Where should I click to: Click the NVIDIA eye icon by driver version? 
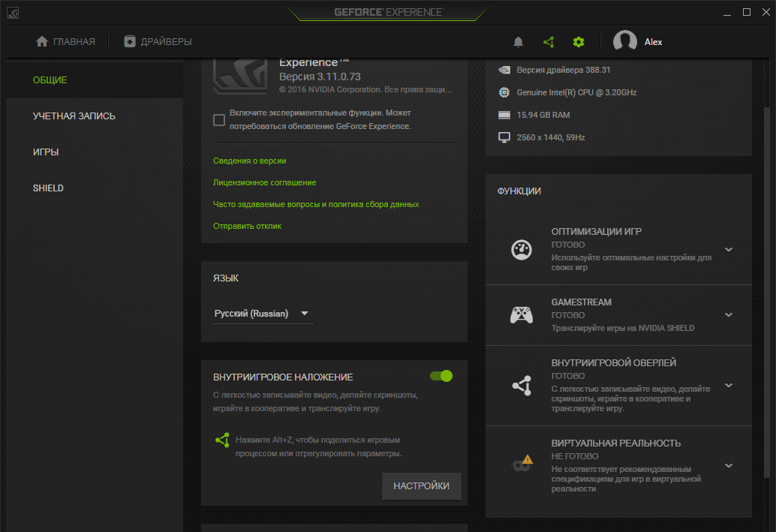504,70
